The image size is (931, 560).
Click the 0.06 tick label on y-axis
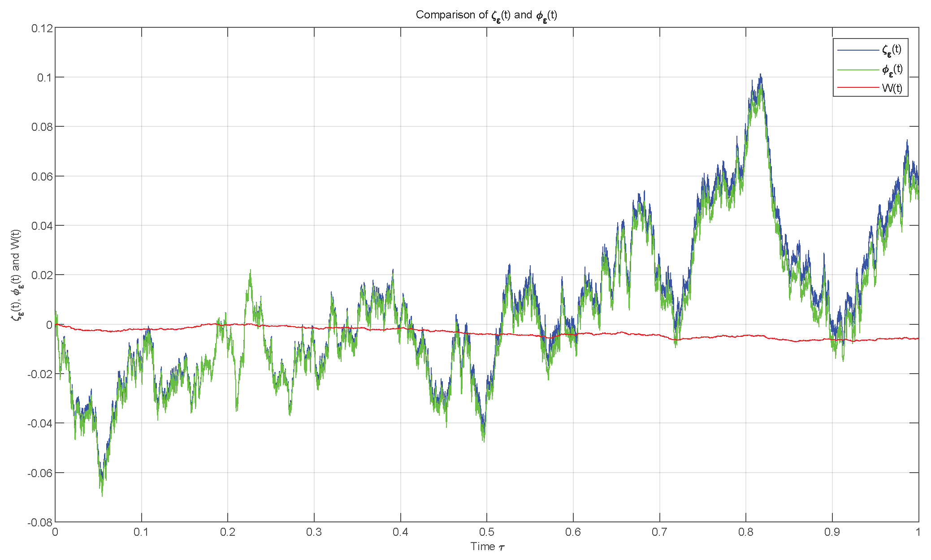click(x=42, y=177)
